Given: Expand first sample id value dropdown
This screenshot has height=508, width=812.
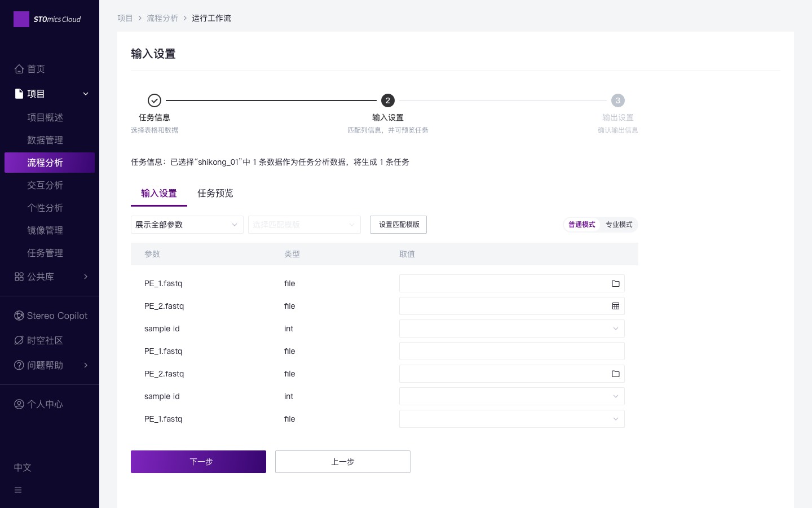Looking at the screenshot, I should tap(511, 329).
